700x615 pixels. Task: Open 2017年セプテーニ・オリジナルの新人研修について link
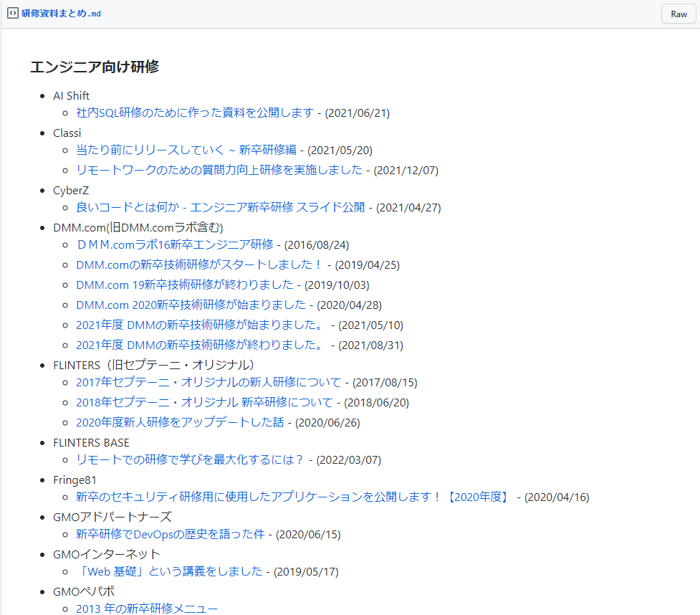pos(208,382)
